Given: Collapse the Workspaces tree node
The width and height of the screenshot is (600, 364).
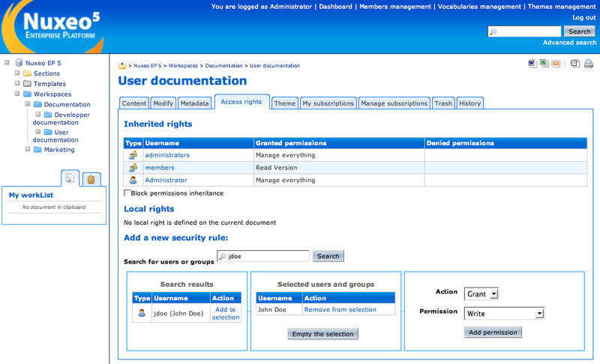Looking at the screenshot, I should [x=17, y=94].
